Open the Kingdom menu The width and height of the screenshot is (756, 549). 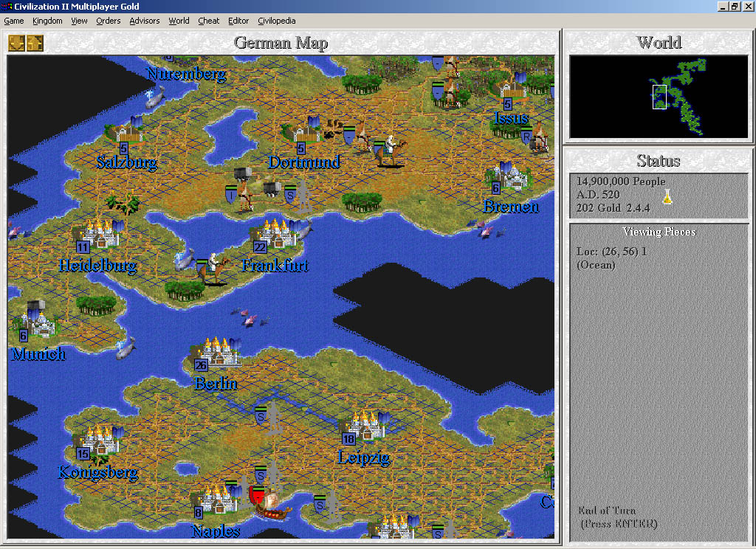(x=47, y=21)
